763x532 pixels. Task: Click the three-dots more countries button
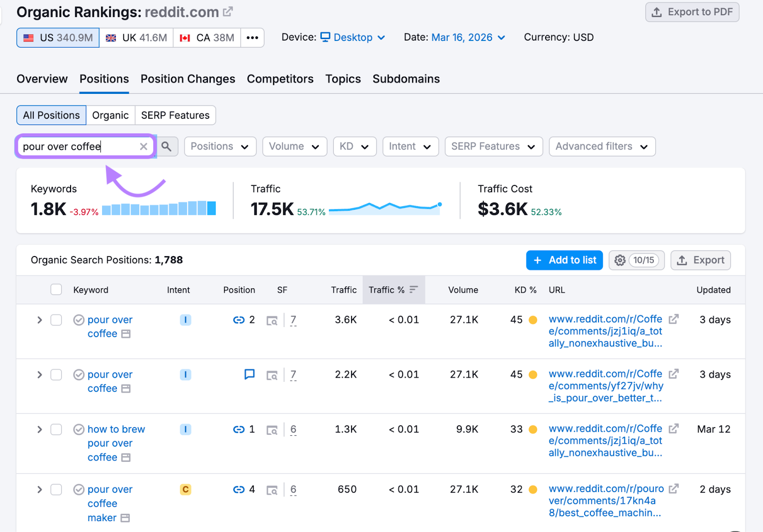pos(252,38)
